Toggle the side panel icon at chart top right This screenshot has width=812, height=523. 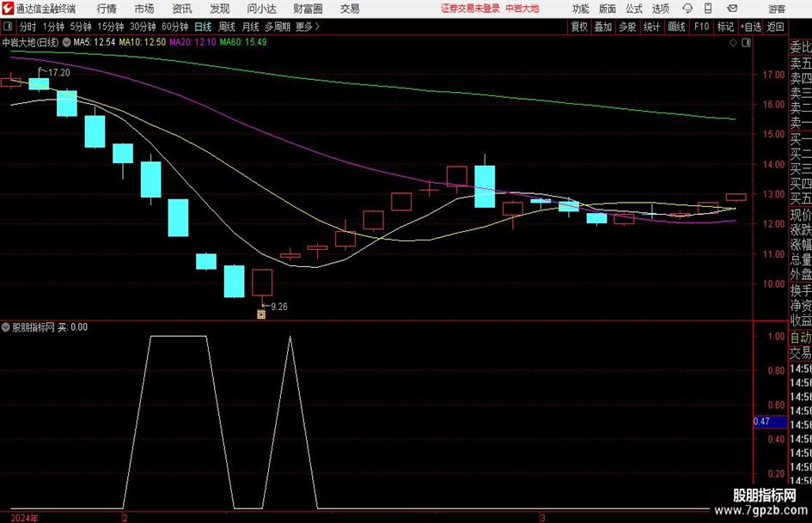tap(746, 43)
